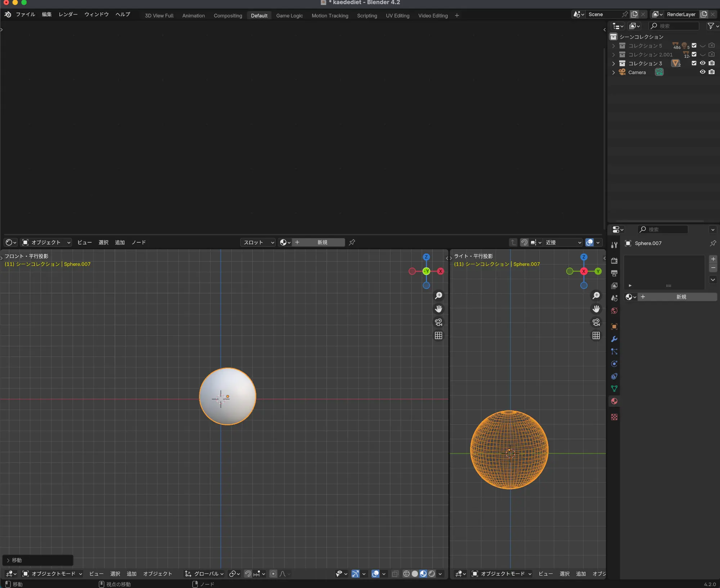The width and height of the screenshot is (720, 588).
Task: Toggle camera view in right viewport
Action: (x=596, y=322)
